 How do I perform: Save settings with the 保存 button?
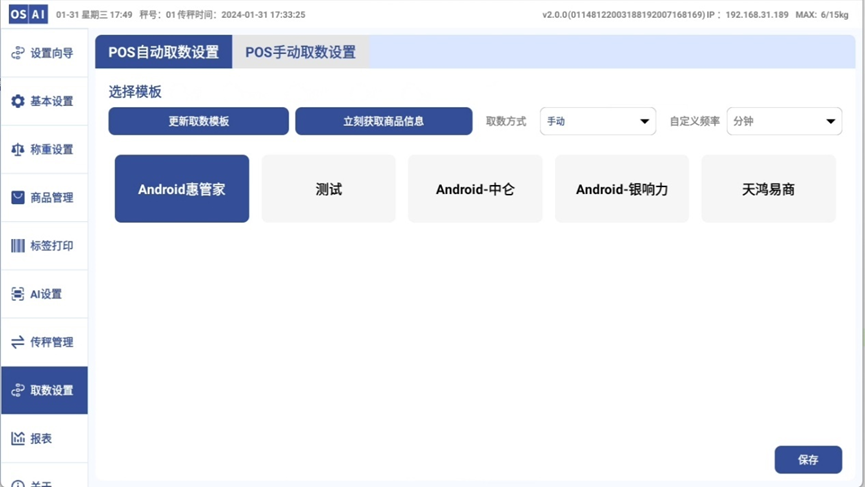pos(807,460)
